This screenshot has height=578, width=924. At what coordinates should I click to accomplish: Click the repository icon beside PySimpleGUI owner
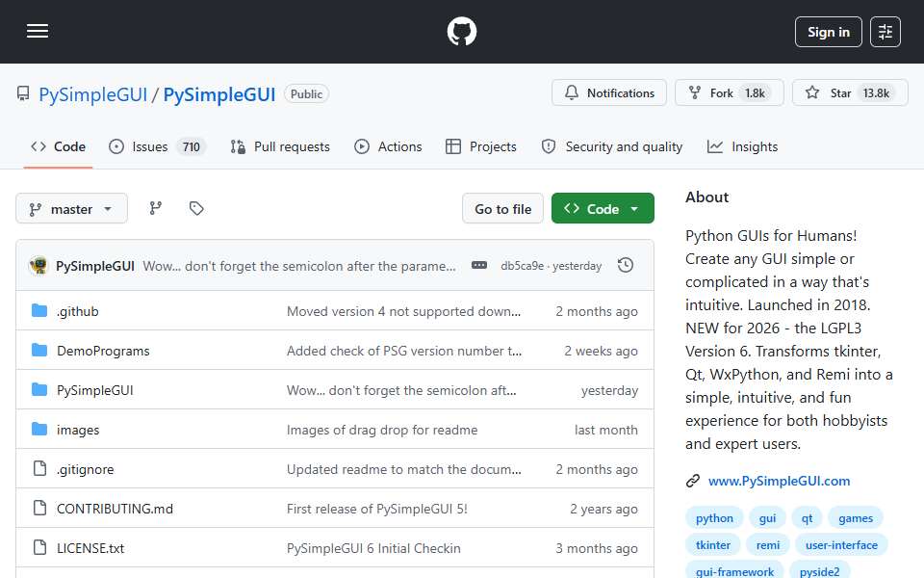[23, 93]
